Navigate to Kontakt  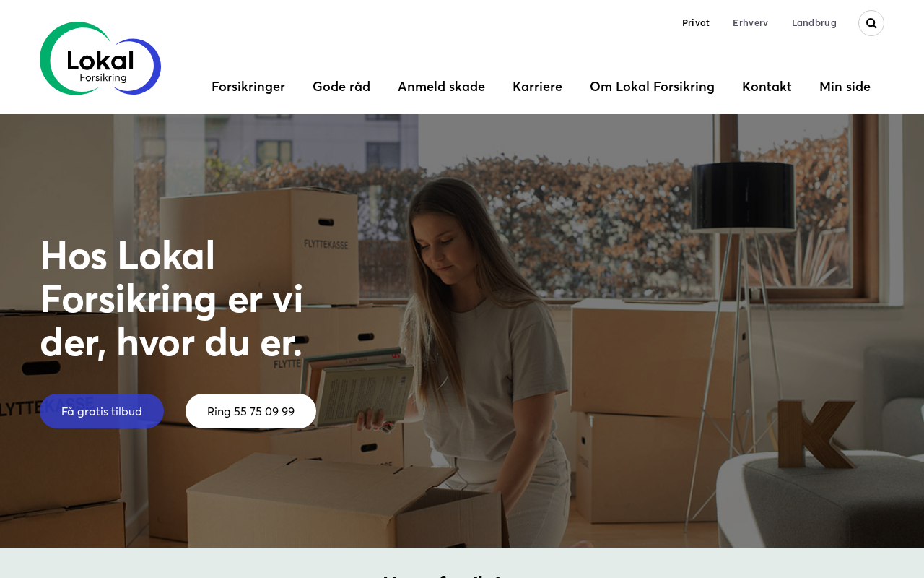767,87
